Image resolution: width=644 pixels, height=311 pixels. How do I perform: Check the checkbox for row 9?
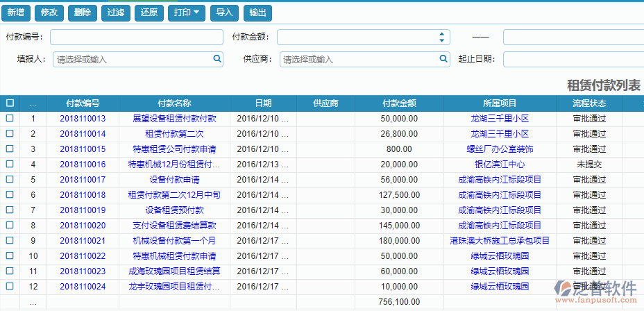[x=10, y=240]
